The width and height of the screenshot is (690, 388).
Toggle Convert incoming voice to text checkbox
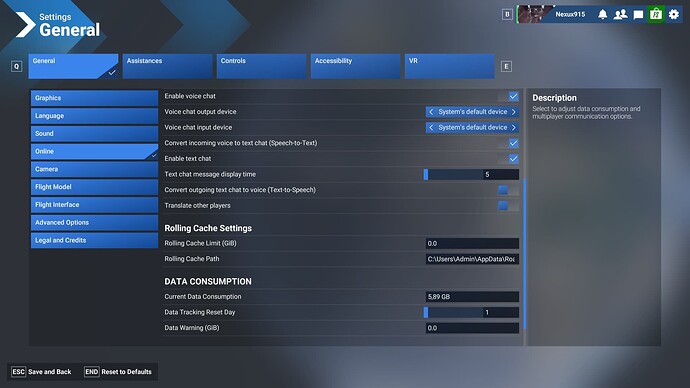513,143
